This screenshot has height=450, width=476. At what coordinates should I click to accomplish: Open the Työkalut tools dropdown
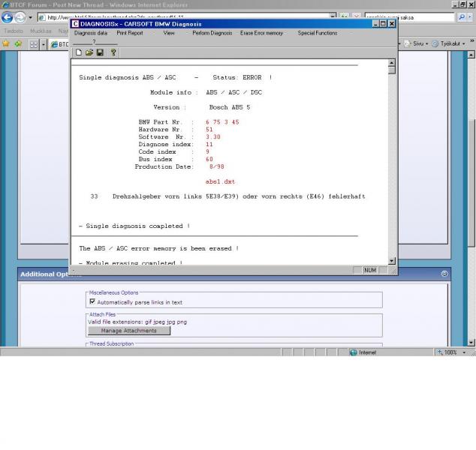450,43
